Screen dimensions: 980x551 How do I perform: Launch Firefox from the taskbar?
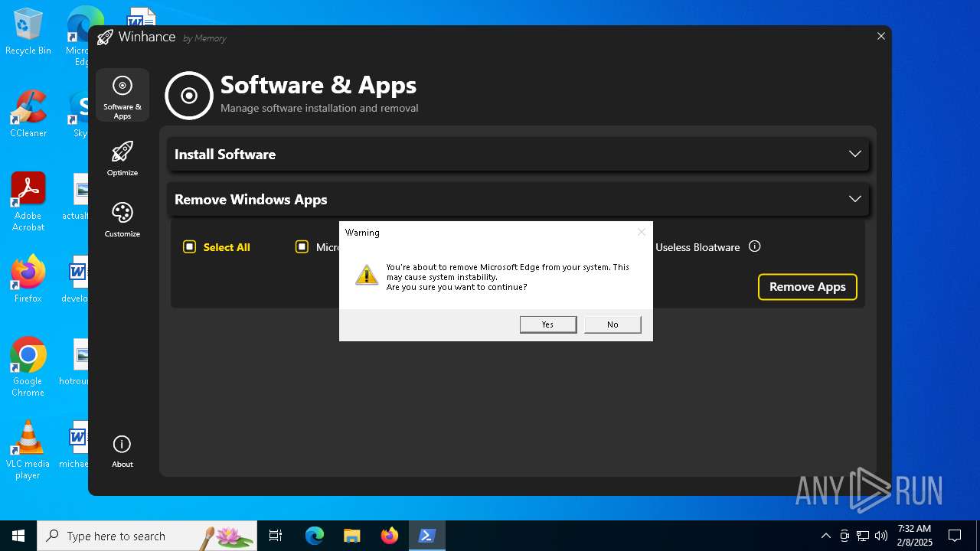(390, 536)
